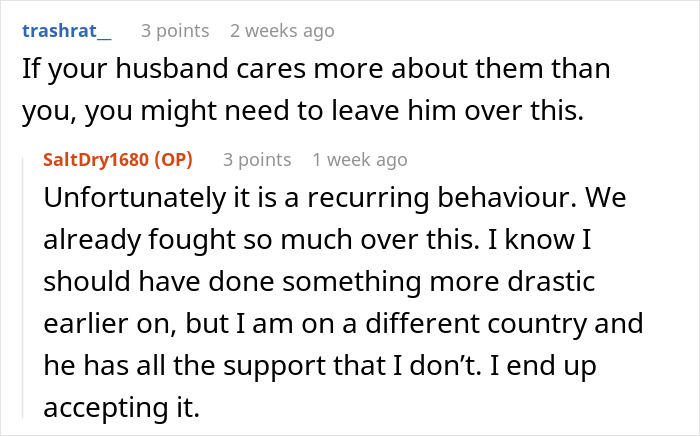The height and width of the screenshot is (436, 700).
Task: Collapse reply thread using vertical indent line
Action: 23,288
